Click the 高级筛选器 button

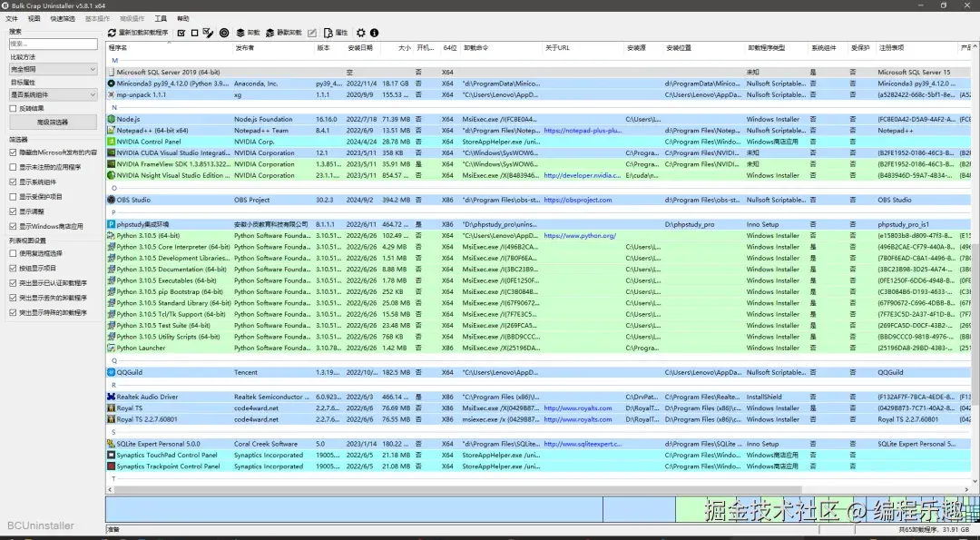coord(54,123)
